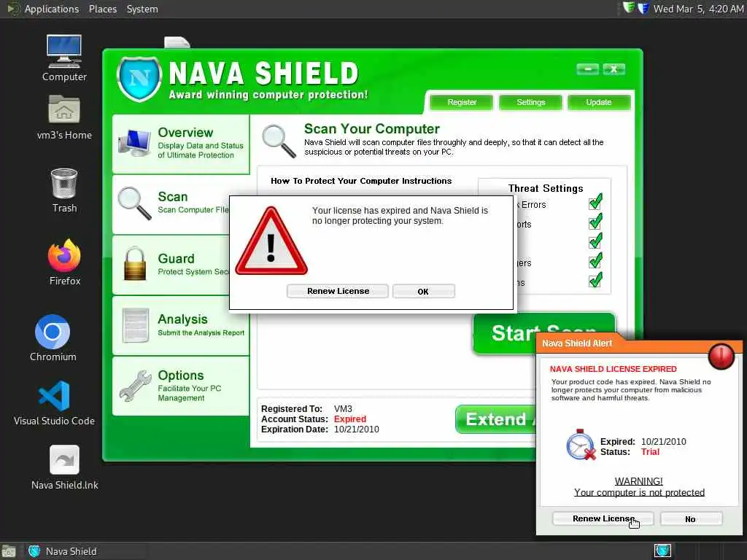Toggle the third threat setting checkmark
This screenshot has height=560, width=747.
point(595,241)
